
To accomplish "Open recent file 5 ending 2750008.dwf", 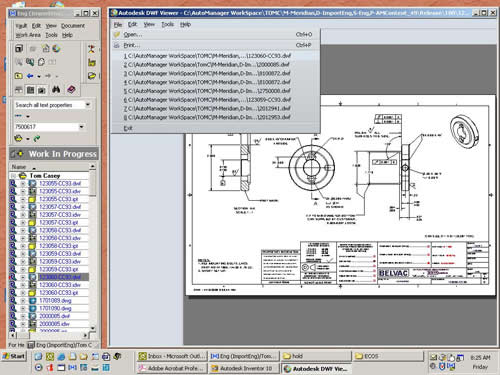I will [215, 91].
